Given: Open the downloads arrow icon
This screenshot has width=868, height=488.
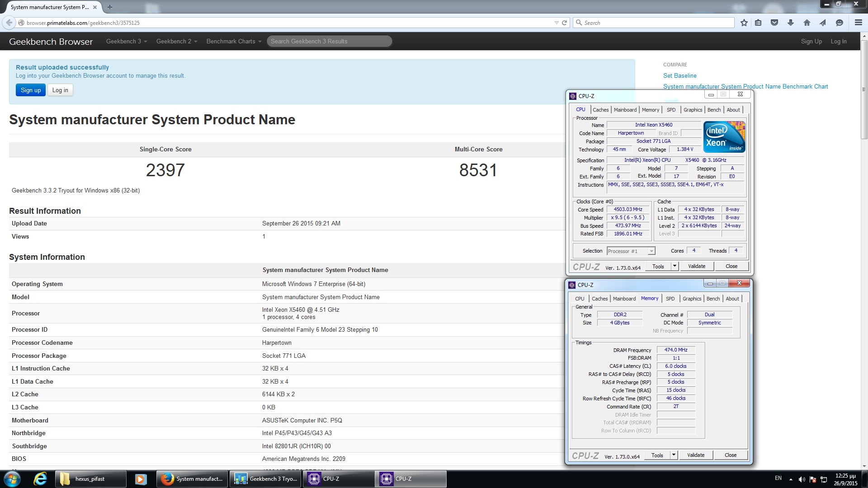Looking at the screenshot, I should click(791, 23).
